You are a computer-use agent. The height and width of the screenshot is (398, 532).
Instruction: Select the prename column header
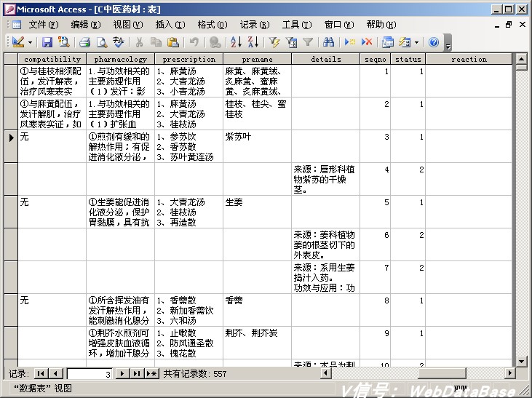[258, 59]
